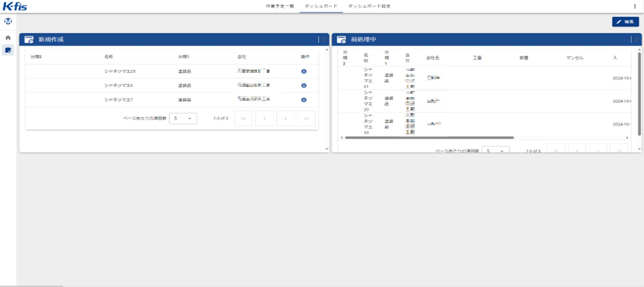Viewport: 644px width, 287px height.
Task: Go to next page in 新規作成 table
Action: pos(286,118)
